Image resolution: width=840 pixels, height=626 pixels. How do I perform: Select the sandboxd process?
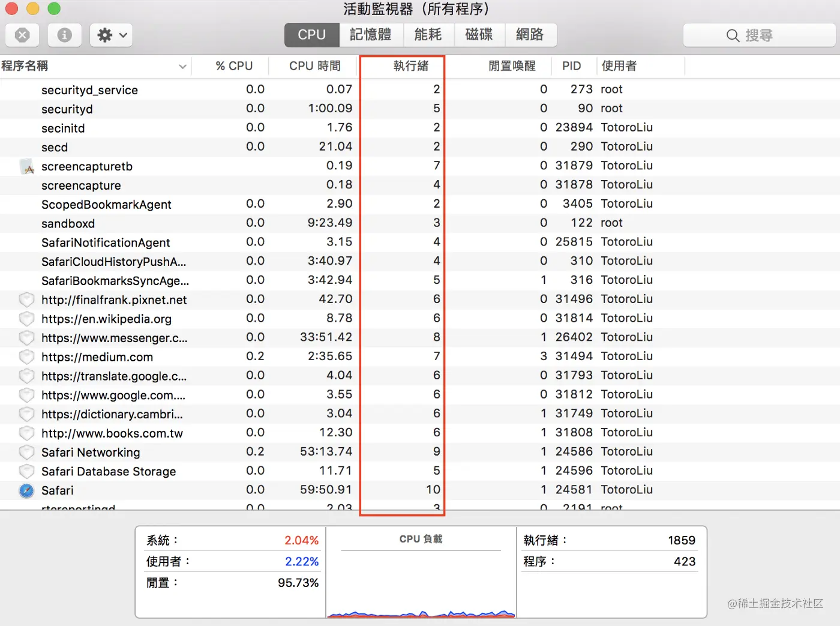point(68,223)
